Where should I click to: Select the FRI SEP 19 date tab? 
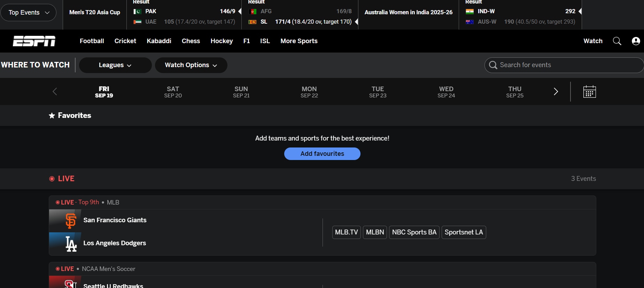(104, 92)
